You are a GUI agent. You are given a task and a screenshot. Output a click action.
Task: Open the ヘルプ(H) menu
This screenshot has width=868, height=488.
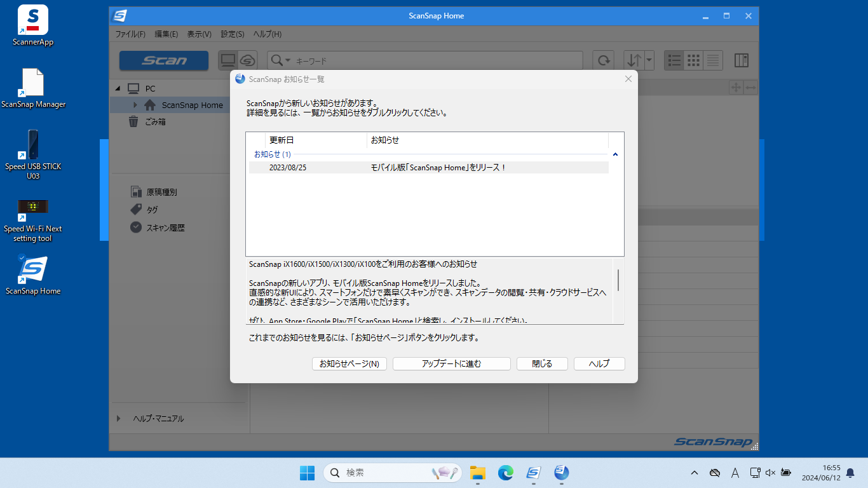(268, 34)
